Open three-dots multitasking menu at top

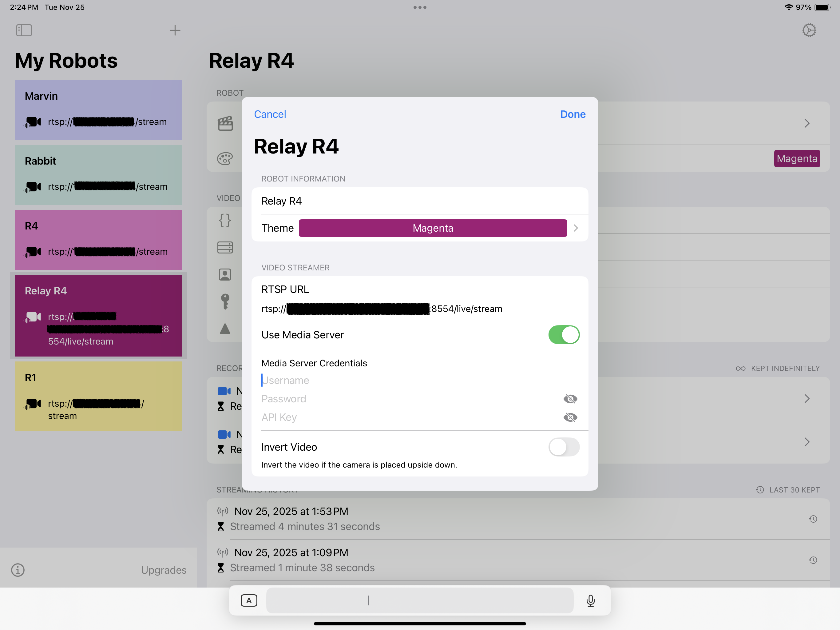(x=420, y=7)
